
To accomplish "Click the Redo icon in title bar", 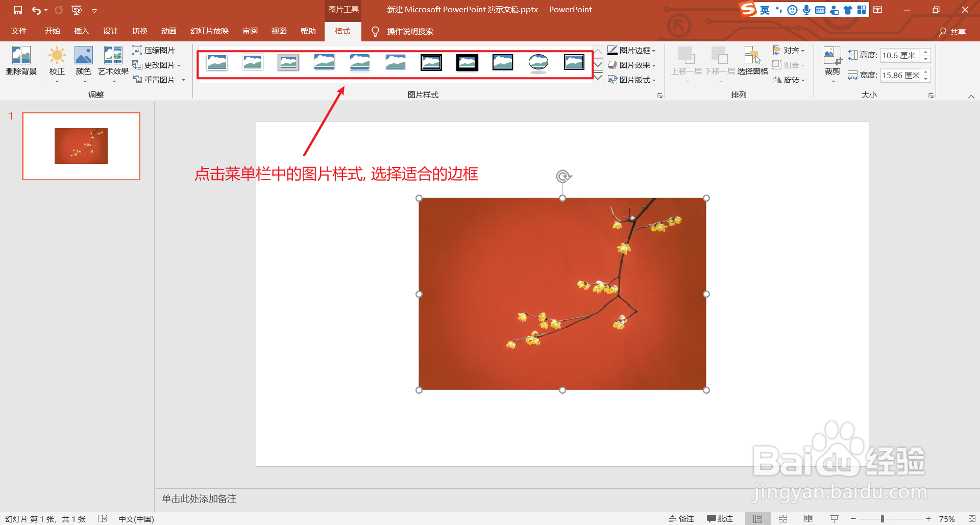I will pos(59,10).
